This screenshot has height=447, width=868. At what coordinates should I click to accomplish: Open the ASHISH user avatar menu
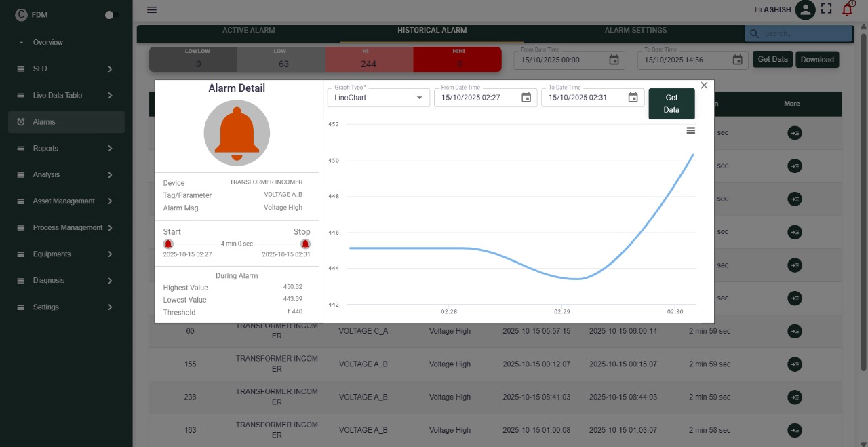pos(805,9)
